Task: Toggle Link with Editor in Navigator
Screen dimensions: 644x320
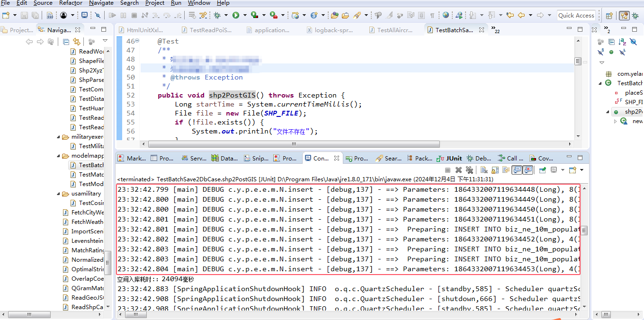Action: pyautogui.click(x=77, y=42)
